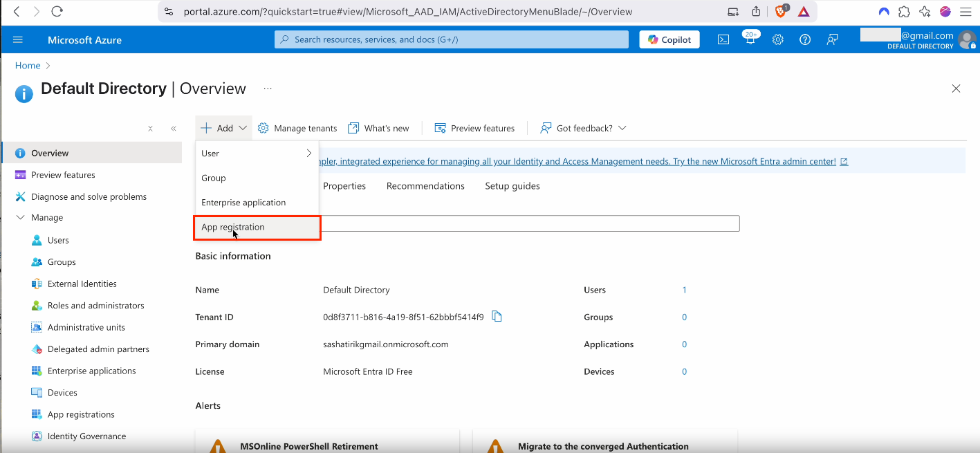Click the sidebar pin/close X icon
The width and height of the screenshot is (980, 453).
151,129
